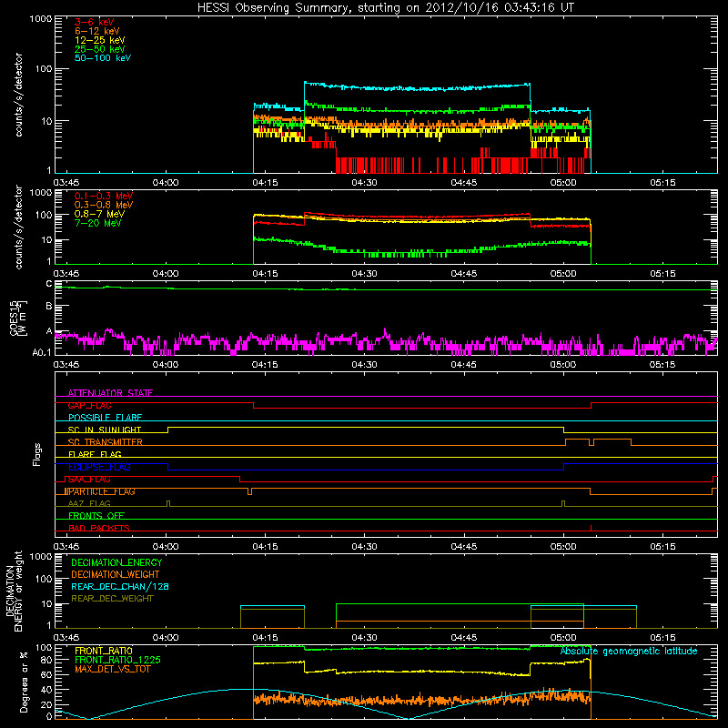
Task: Pick the SAA_FLAG label
Action: click(x=89, y=480)
